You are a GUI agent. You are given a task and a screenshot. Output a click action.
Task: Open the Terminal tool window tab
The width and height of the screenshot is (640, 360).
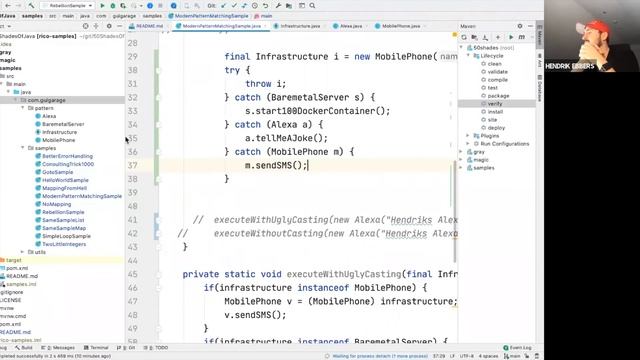96,347
